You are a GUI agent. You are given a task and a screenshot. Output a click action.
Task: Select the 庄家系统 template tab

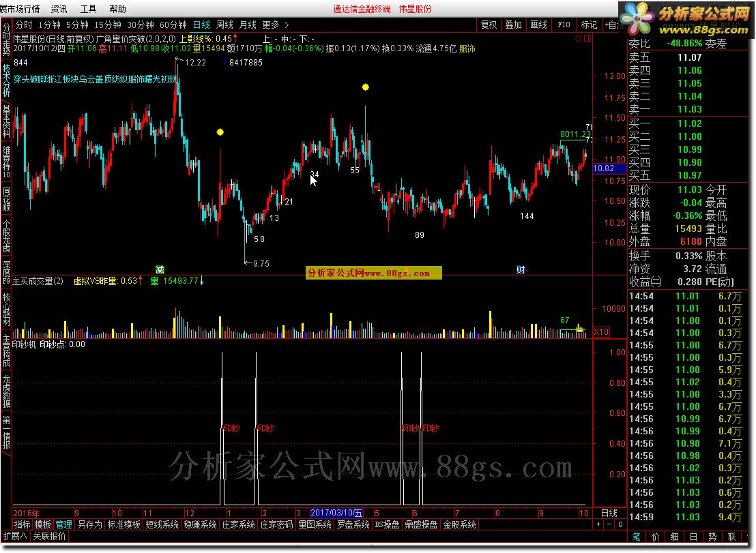click(x=238, y=524)
